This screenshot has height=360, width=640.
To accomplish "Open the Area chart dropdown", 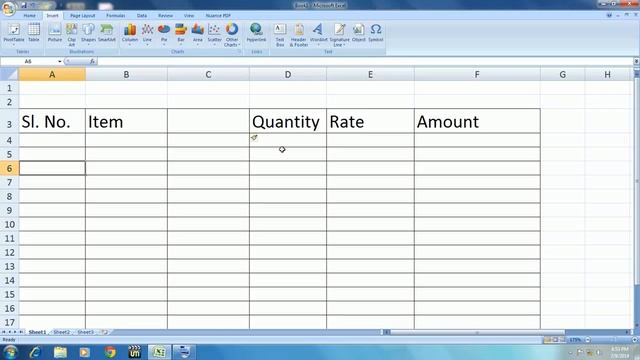I will point(198,35).
